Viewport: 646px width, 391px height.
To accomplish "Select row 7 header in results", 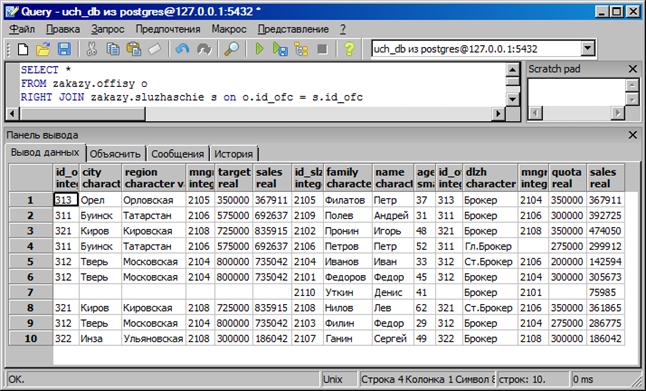I will point(30,293).
